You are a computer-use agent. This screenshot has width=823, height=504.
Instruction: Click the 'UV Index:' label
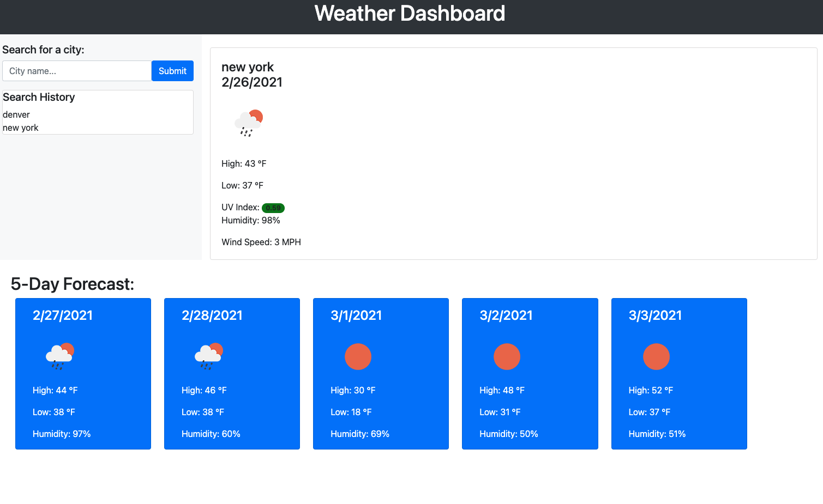[241, 207]
